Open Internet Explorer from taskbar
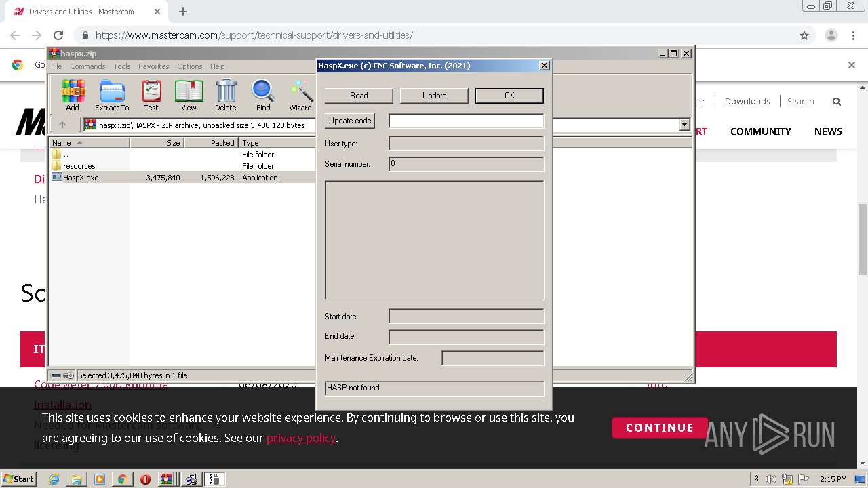The image size is (868, 488). pos(54,479)
